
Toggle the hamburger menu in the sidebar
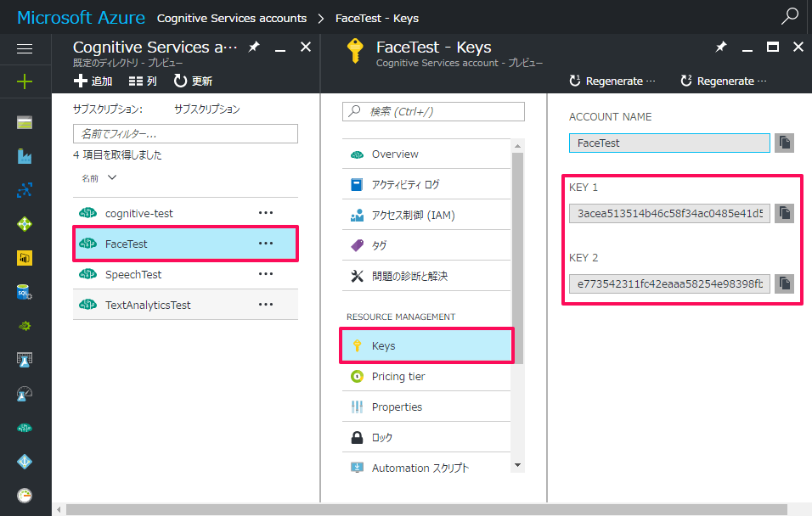click(25, 49)
